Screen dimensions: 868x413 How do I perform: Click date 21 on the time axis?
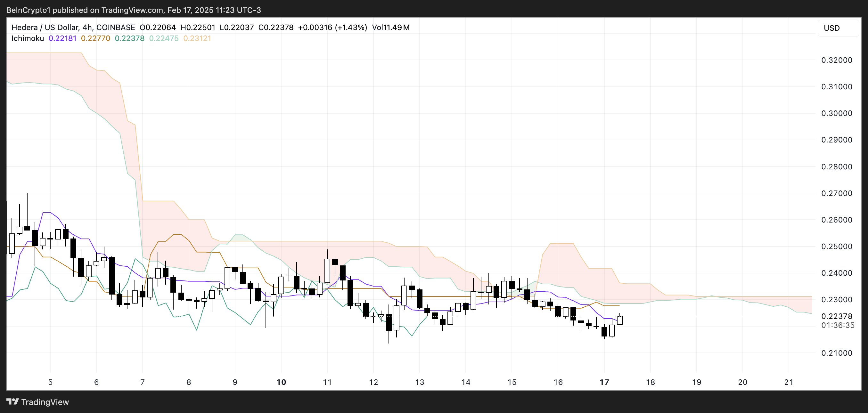(x=789, y=382)
